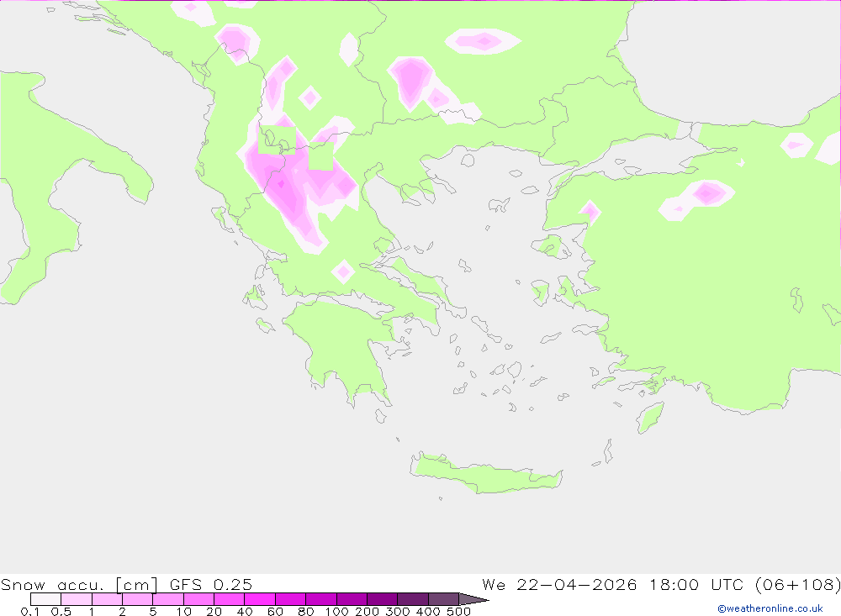841x616 pixels.
Task: Click the legend label '100'
Action: (x=337, y=611)
